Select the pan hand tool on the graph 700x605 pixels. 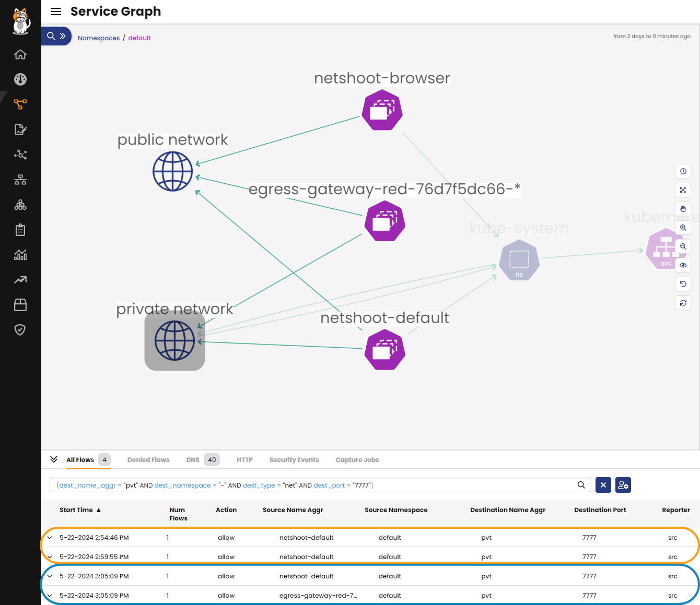pos(683,209)
